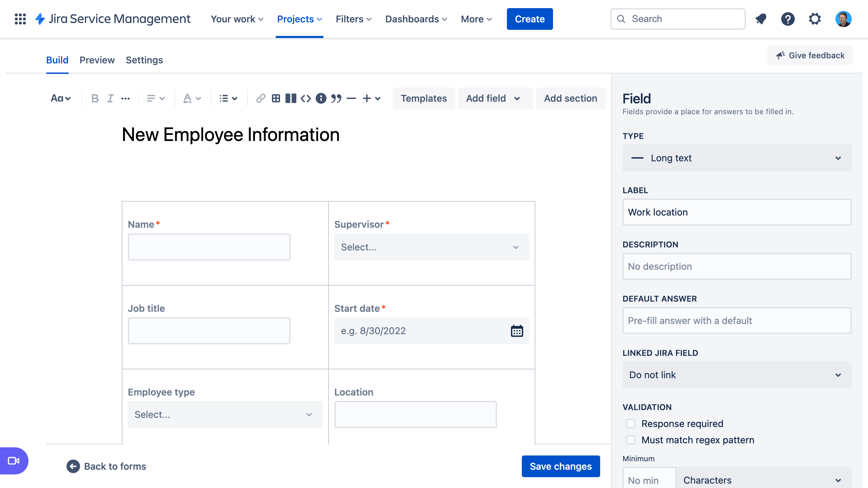Enable Must match regex pattern
868x488 pixels.
pos(631,439)
